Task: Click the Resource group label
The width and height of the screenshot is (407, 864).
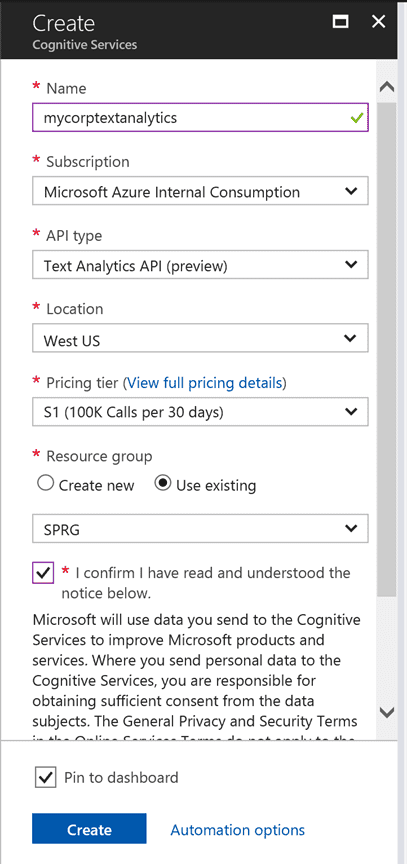Action: coord(99,456)
